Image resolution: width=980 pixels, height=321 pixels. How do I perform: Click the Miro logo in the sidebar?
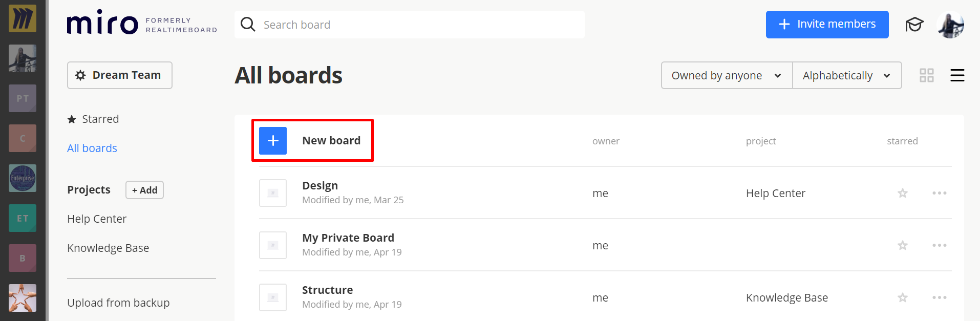(x=23, y=18)
